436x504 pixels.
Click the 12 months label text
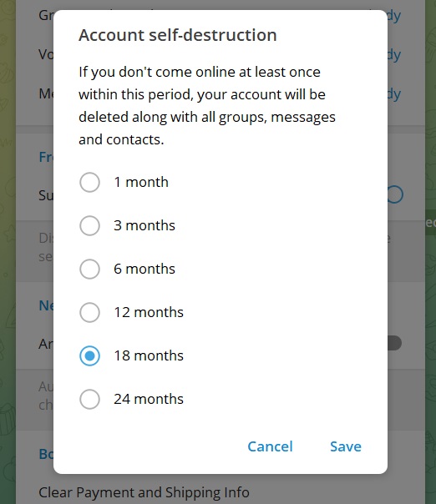[x=149, y=312]
